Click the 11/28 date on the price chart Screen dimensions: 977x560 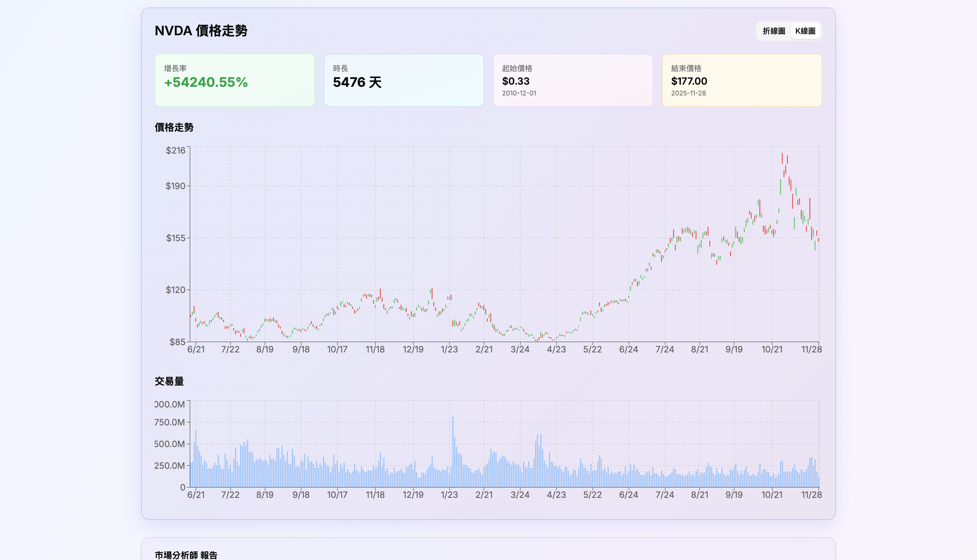click(812, 349)
